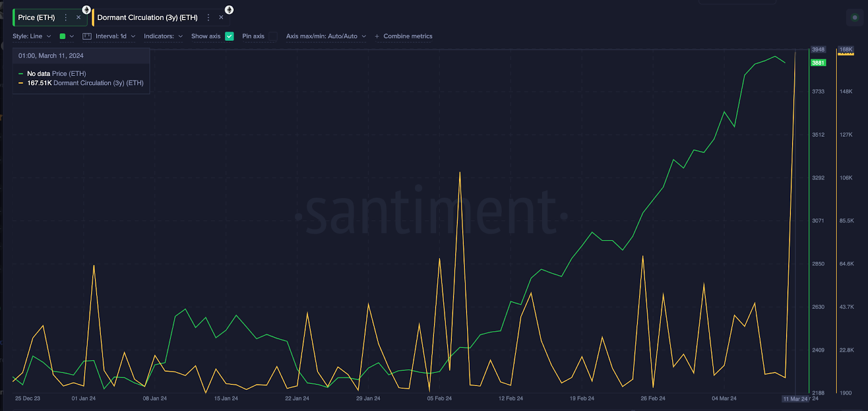Select the Dormant Circulation (3y) (ETH) tab
This screenshot has width=868, height=411.
click(x=147, y=17)
